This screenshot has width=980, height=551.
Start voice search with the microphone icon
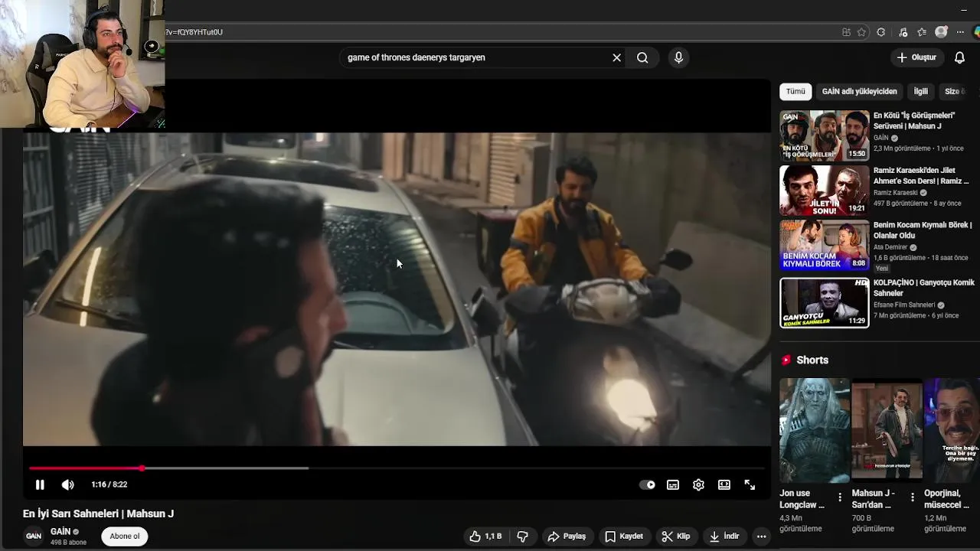pyautogui.click(x=678, y=57)
